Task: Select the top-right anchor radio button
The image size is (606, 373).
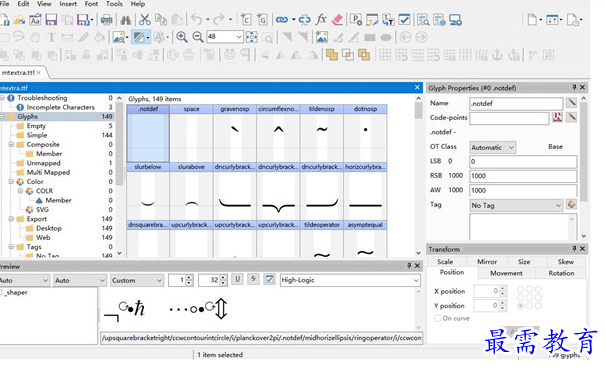Action: (538, 289)
